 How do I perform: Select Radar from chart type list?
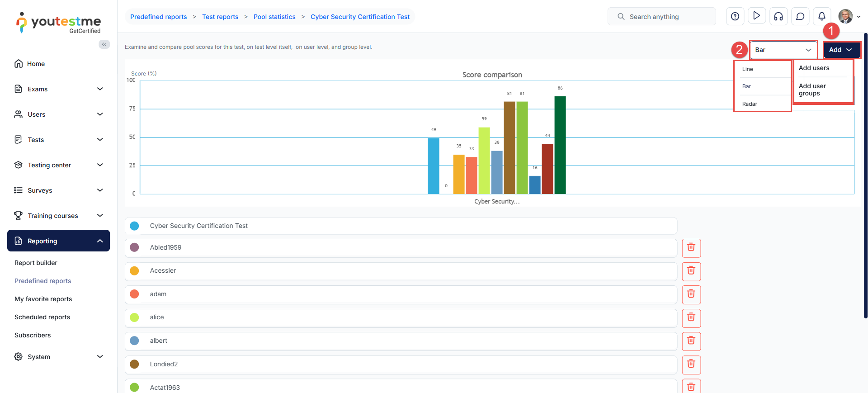coord(750,104)
